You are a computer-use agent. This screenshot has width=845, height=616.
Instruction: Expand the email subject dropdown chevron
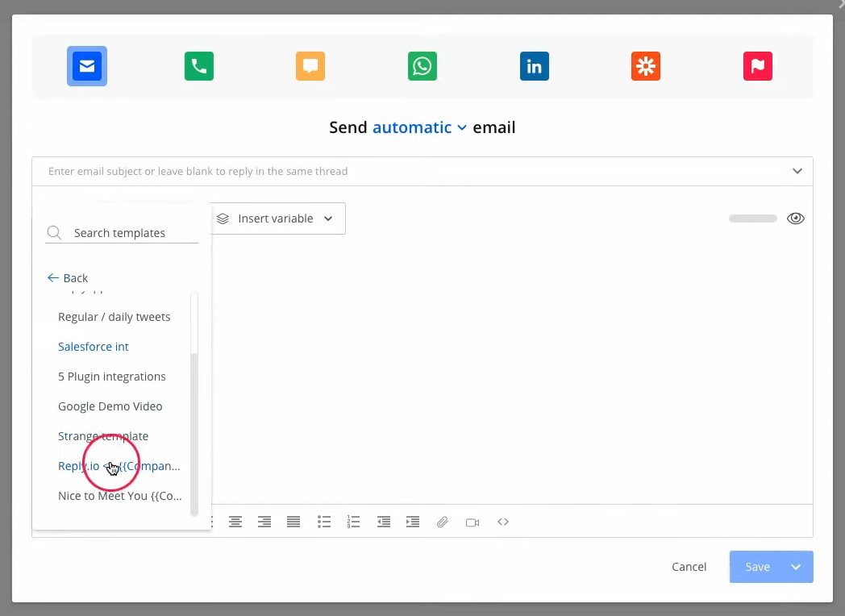coord(797,172)
